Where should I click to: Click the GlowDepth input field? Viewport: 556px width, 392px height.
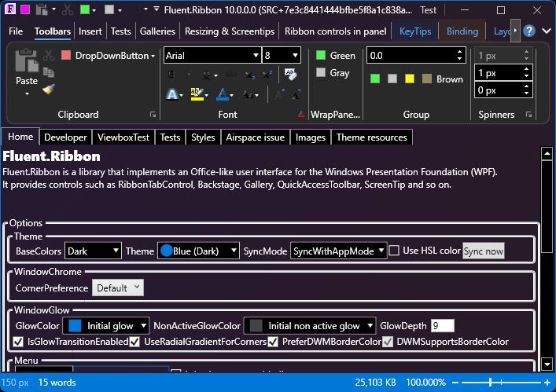pos(443,326)
